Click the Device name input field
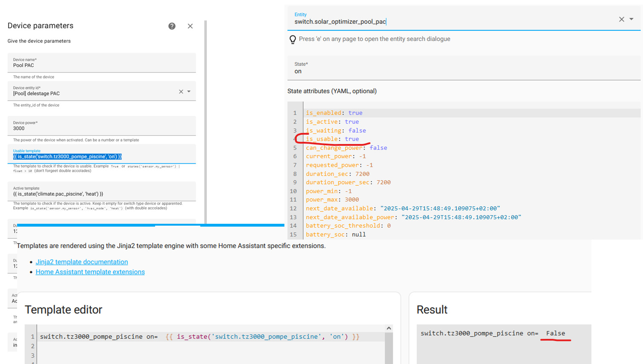This screenshot has height=364, width=643. click(x=101, y=65)
